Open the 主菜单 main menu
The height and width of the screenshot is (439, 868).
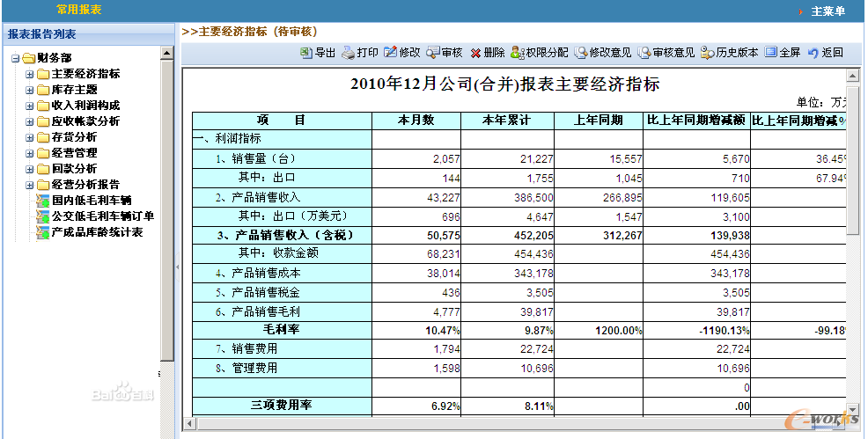[827, 11]
